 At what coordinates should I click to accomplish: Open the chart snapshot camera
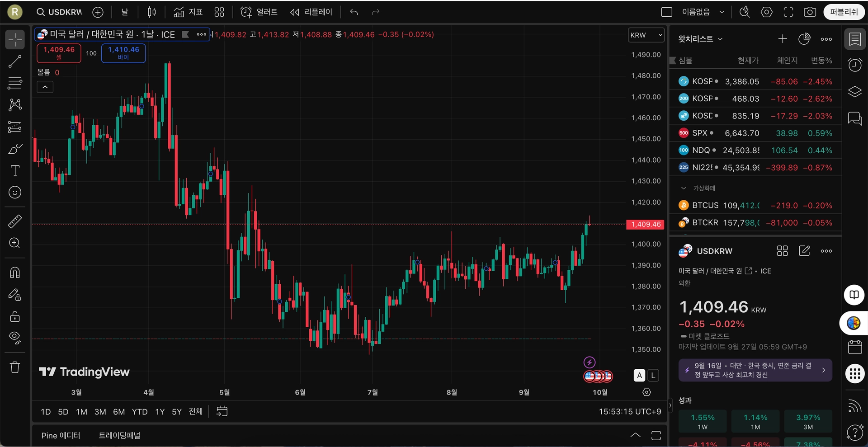pyautogui.click(x=810, y=12)
